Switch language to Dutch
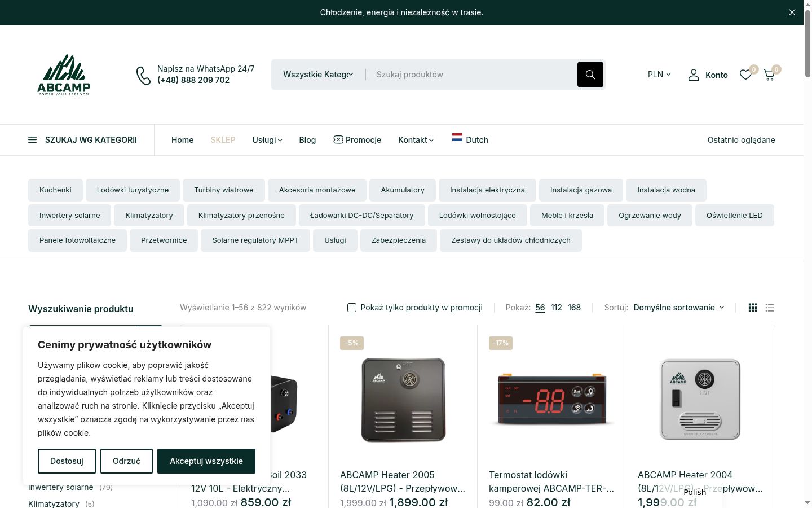The width and height of the screenshot is (812, 508). (470, 139)
